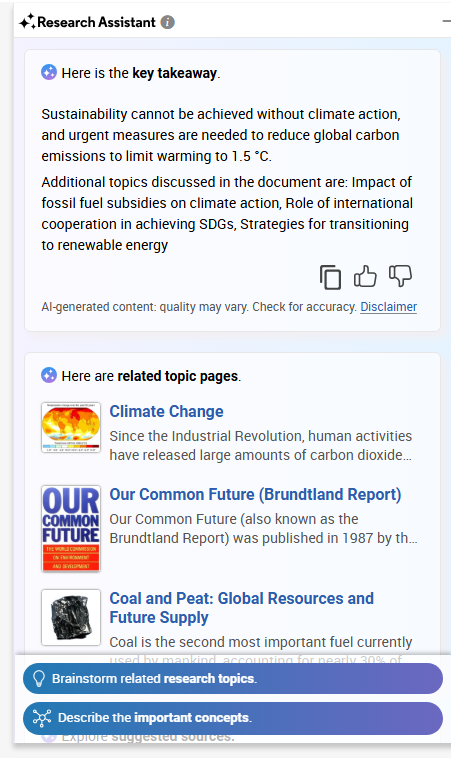Click the Climate Change heat map thumbnail
Viewport: 451px width, 758px height.
71,427
